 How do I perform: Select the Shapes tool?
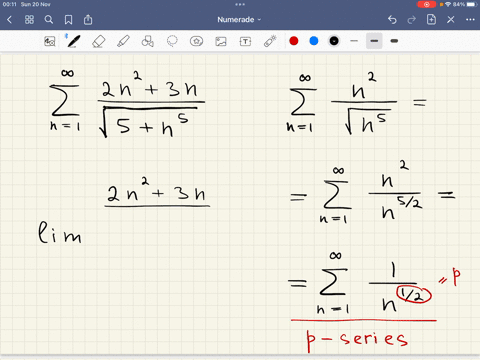coord(147,41)
